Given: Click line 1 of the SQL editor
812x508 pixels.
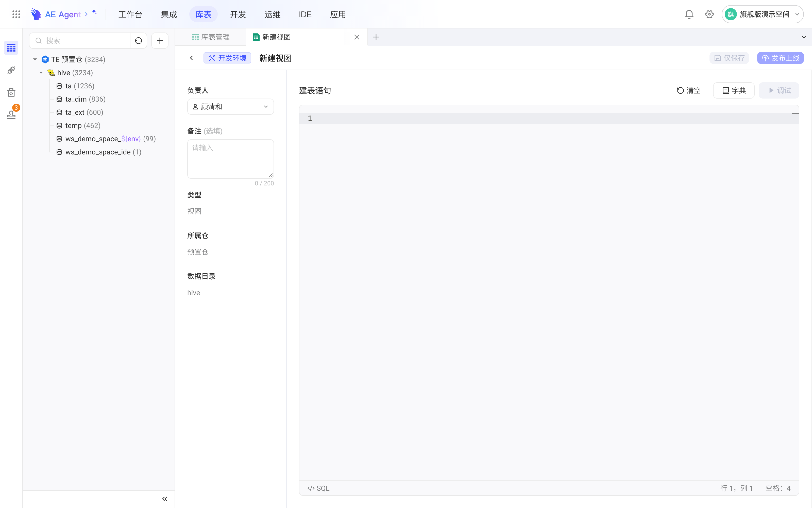Looking at the screenshot, I should pos(548,118).
